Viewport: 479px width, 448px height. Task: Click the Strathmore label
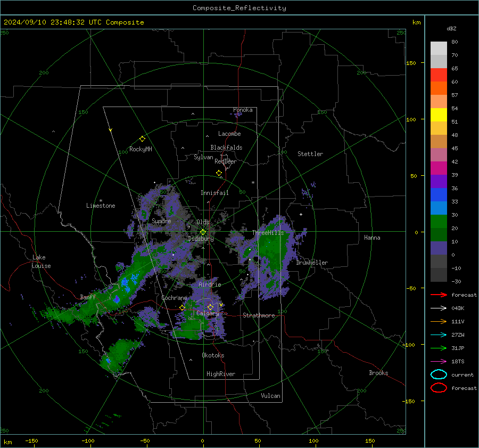click(x=259, y=315)
